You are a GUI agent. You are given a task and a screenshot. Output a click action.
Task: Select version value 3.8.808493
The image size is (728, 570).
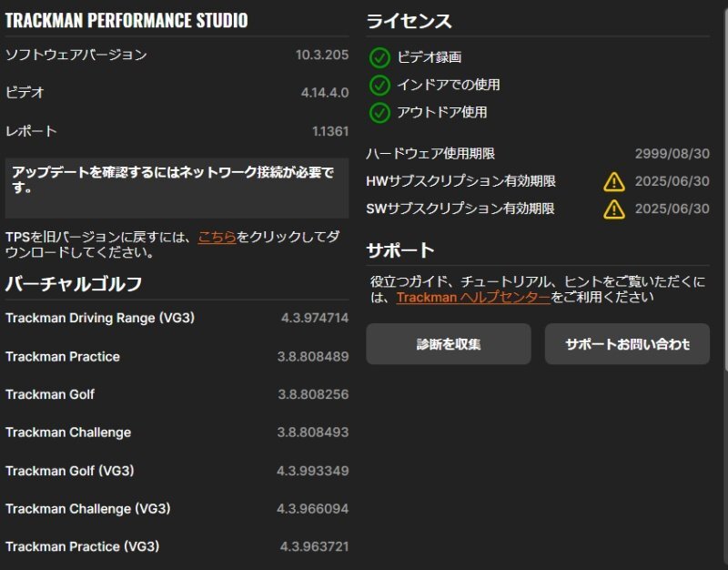click(312, 433)
